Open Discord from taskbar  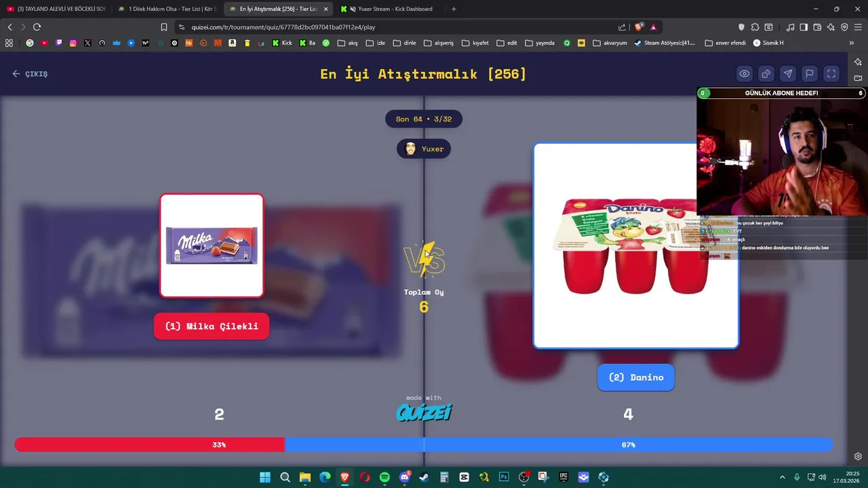pyautogui.click(x=405, y=477)
